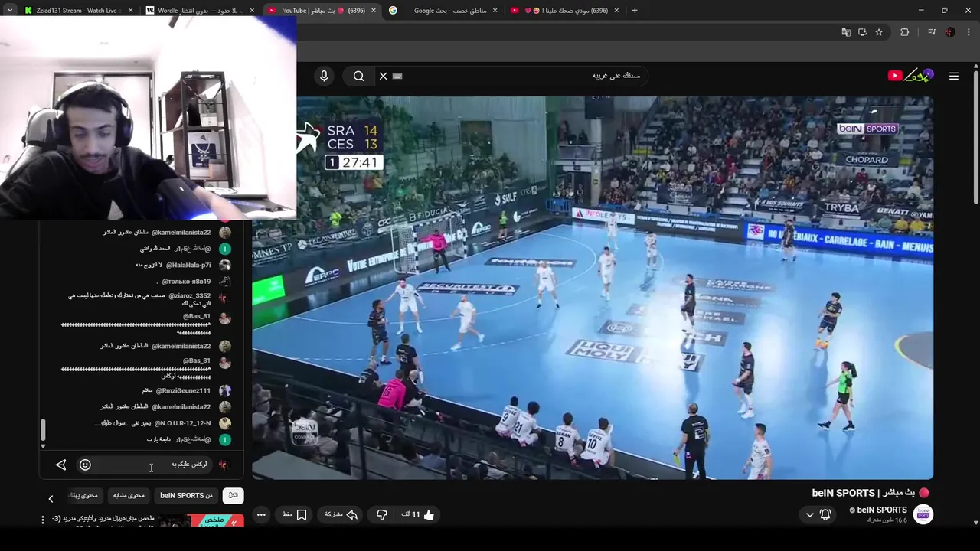Open Chrome profile avatar
This screenshot has width=980, height=551.
[950, 32]
